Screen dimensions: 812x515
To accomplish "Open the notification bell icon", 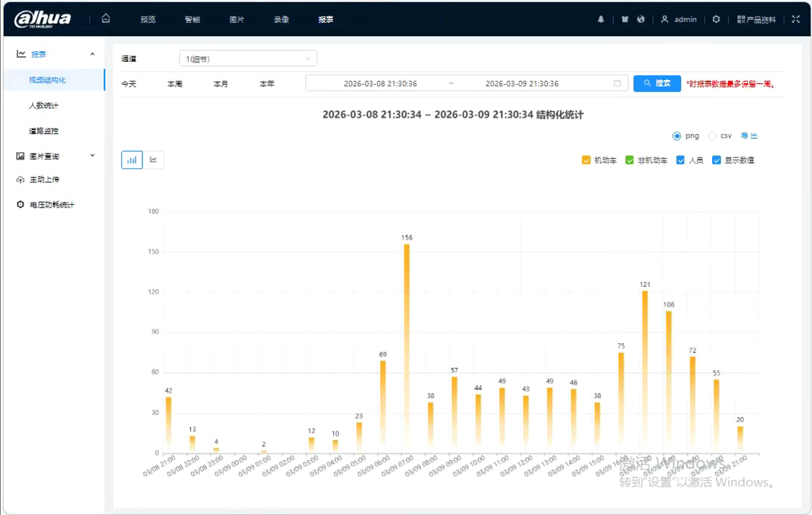I will point(601,19).
